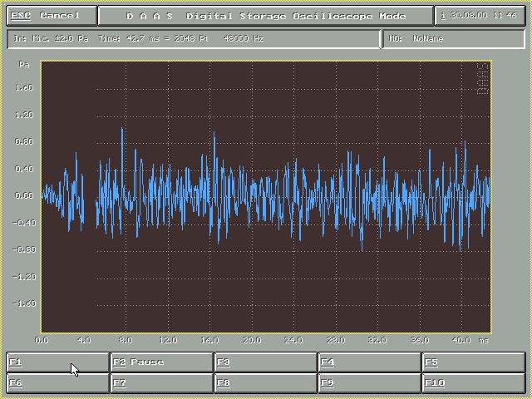Click the 0.00 Pa label on Y axis
The image size is (532, 399).
point(24,196)
